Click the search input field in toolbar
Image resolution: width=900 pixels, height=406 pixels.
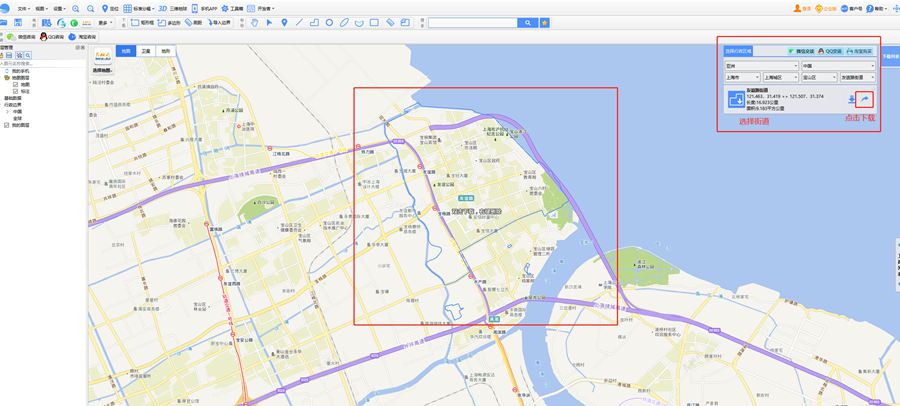coord(471,22)
